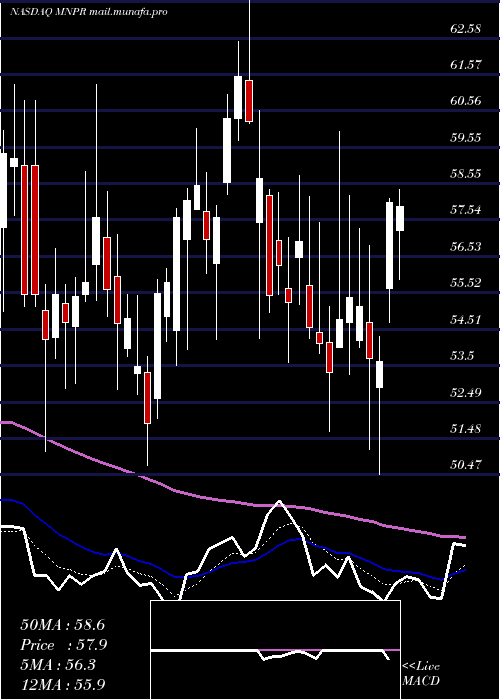The width and height of the screenshot is (500, 700).
Task: Click the <<Live MACD label
Action: [421, 673]
